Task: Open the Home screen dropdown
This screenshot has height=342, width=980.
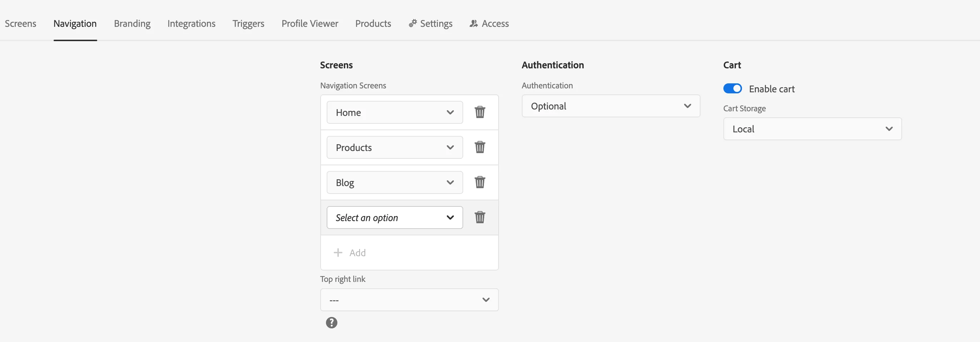Action: point(395,112)
